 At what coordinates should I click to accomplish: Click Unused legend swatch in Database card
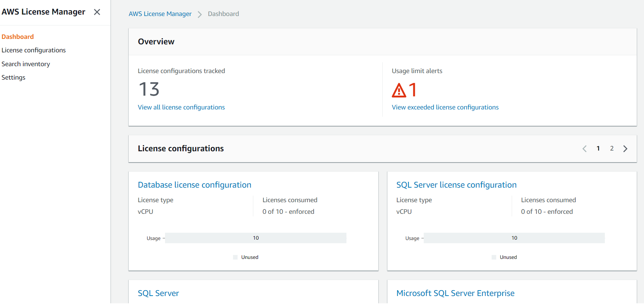pos(235,257)
